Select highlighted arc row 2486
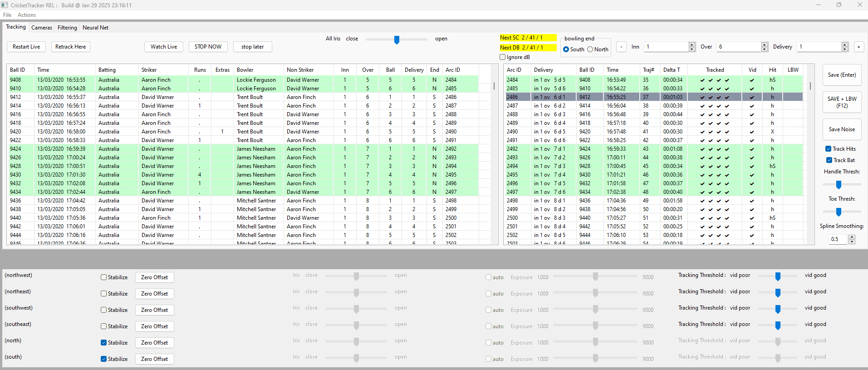The image size is (868, 370). [654, 97]
